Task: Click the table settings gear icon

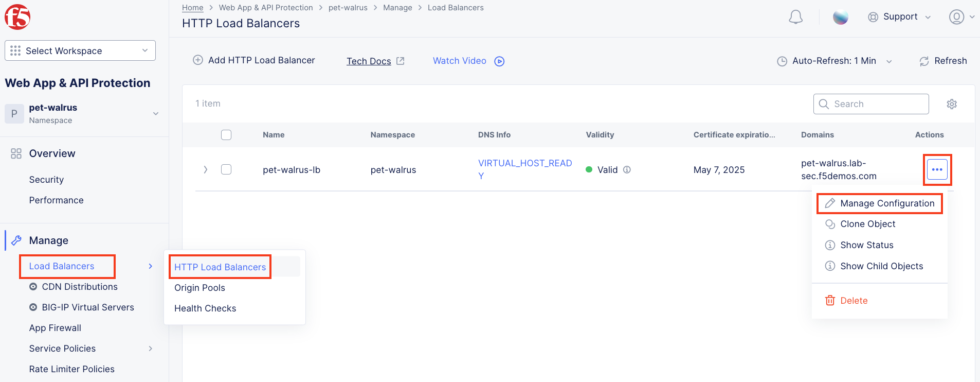Action: coord(952,104)
